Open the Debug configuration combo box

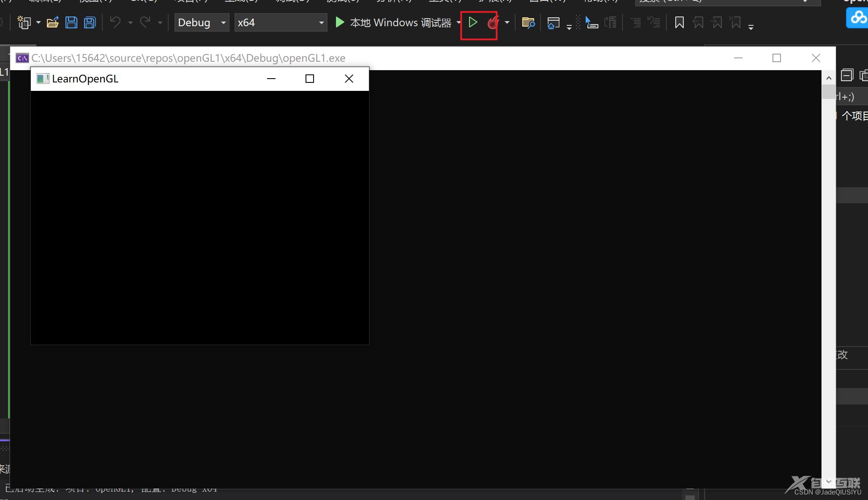[202, 22]
